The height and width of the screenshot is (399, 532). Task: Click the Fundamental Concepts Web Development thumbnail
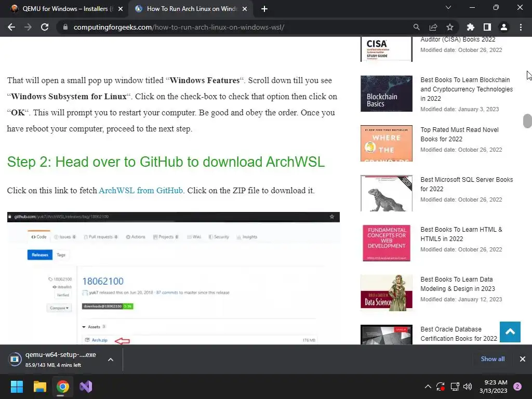387,243
